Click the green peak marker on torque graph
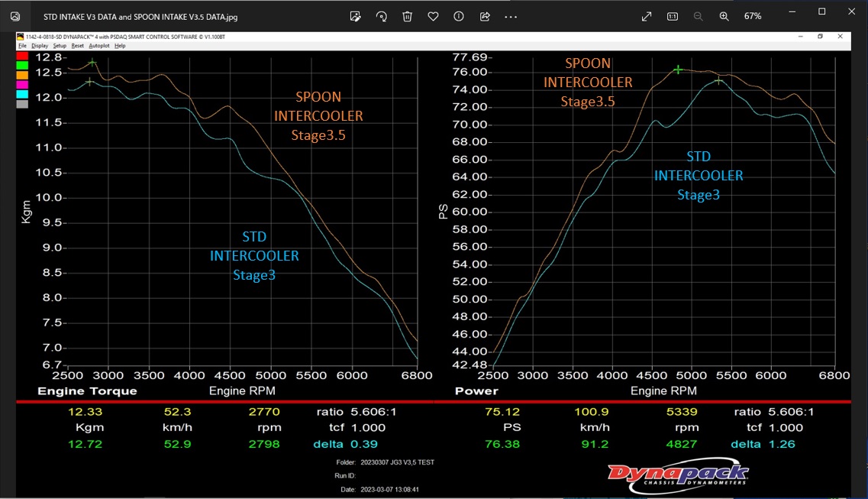Image resolution: width=868 pixels, height=499 pixels. click(x=92, y=63)
